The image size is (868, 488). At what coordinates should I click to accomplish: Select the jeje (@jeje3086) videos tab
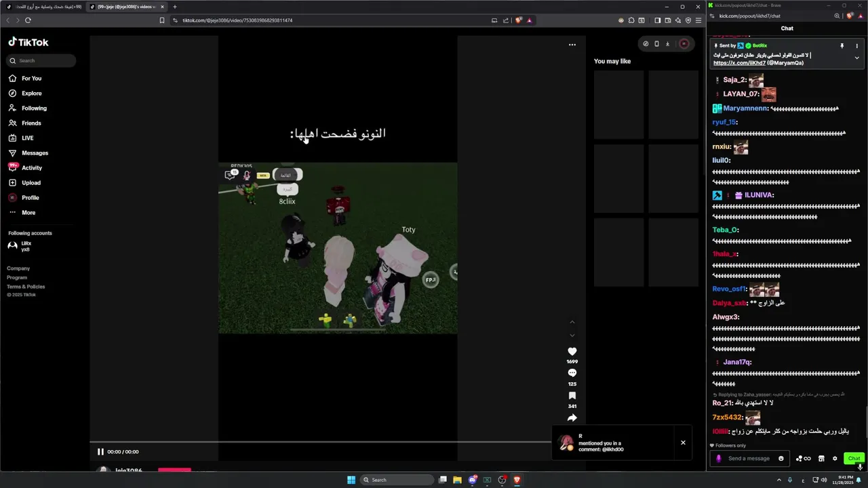[126, 7]
